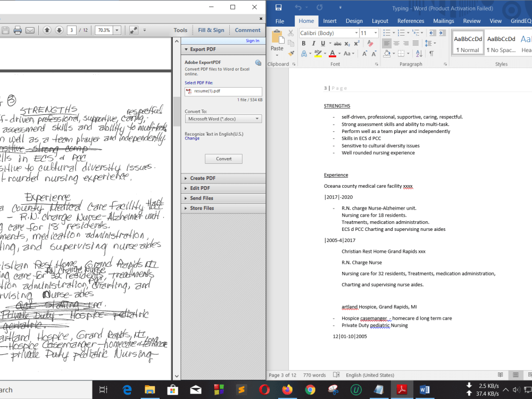Switch to the Design ribbon tab

[x=354, y=21]
